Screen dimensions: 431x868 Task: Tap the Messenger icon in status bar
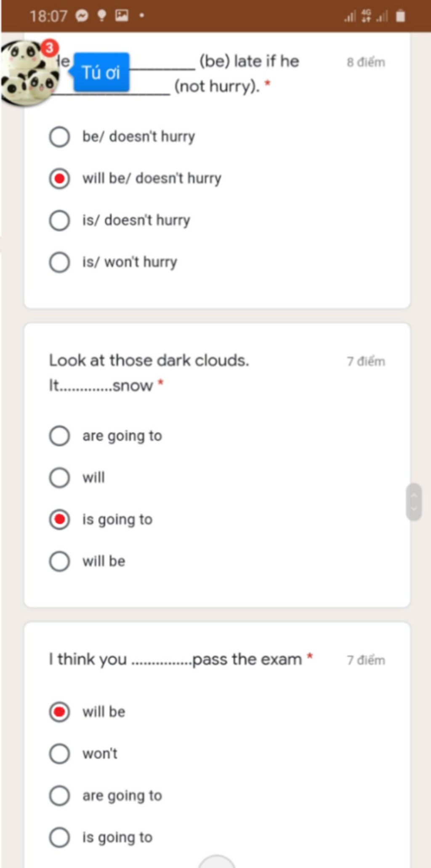click(x=82, y=16)
